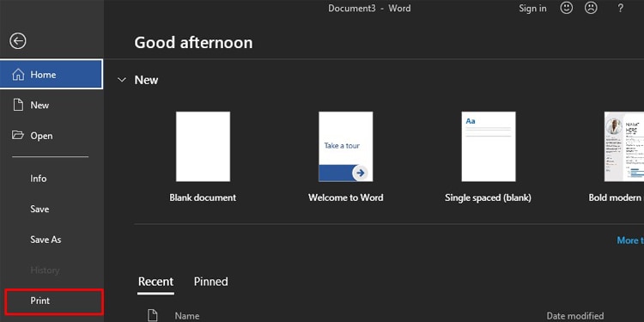
Task: Click the document icon in the Name column header
Action: [152, 315]
